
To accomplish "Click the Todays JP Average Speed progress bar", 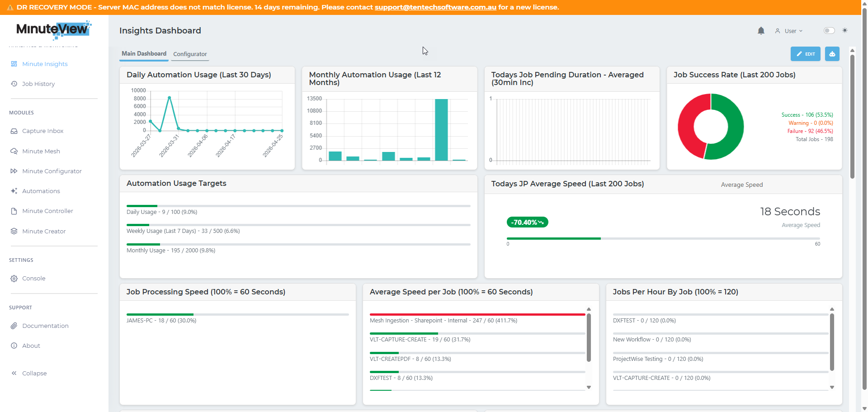I will (x=663, y=238).
